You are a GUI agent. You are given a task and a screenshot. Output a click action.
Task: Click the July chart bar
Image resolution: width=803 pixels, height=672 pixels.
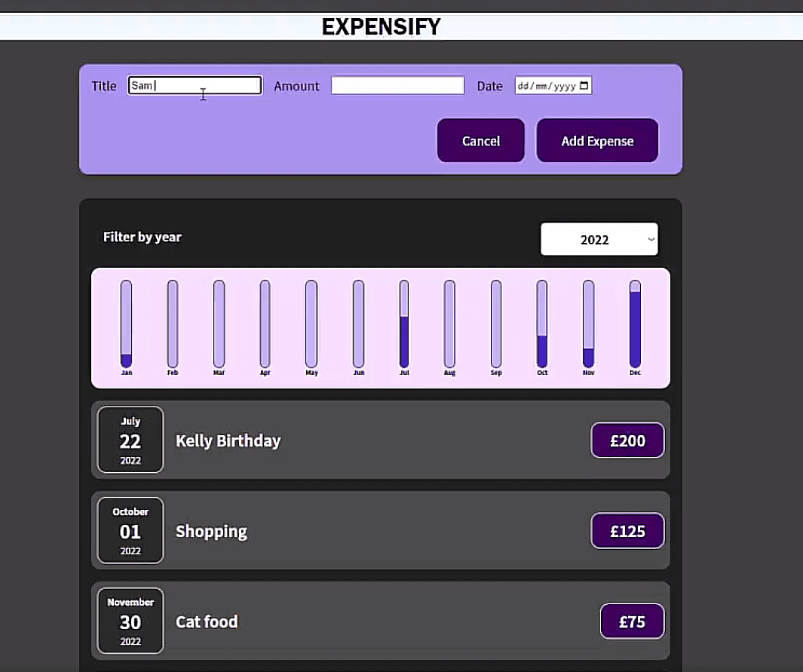tap(404, 324)
